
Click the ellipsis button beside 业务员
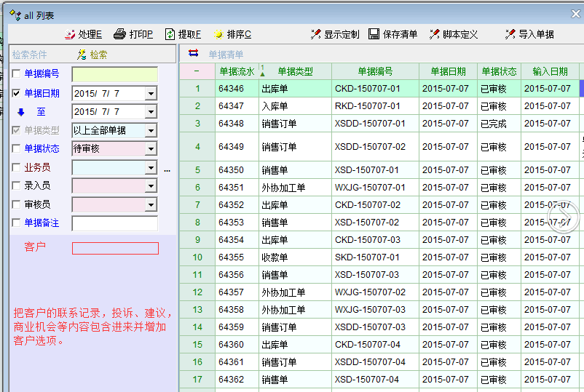[x=167, y=169]
